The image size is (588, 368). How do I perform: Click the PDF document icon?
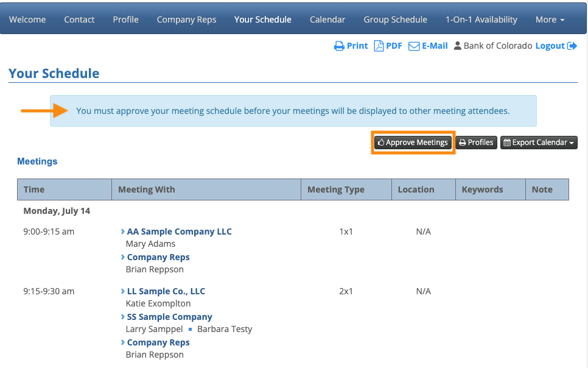click(x=379, y=46)
